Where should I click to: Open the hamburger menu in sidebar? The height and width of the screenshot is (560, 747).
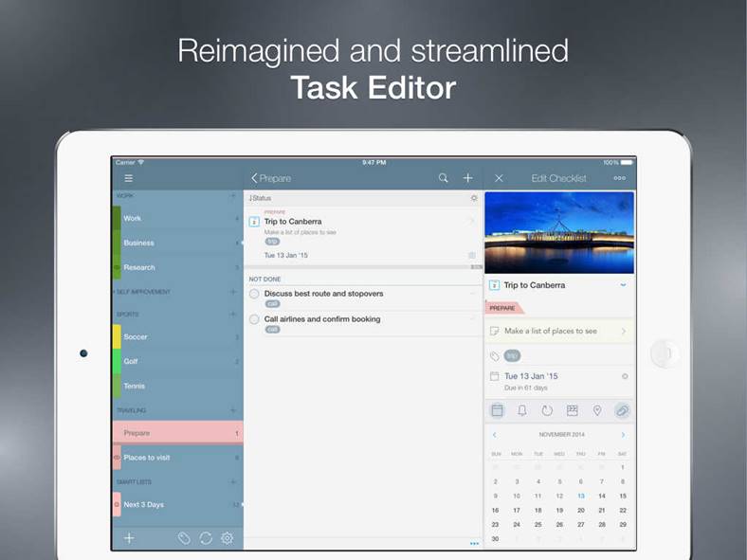tap(128, 178)
